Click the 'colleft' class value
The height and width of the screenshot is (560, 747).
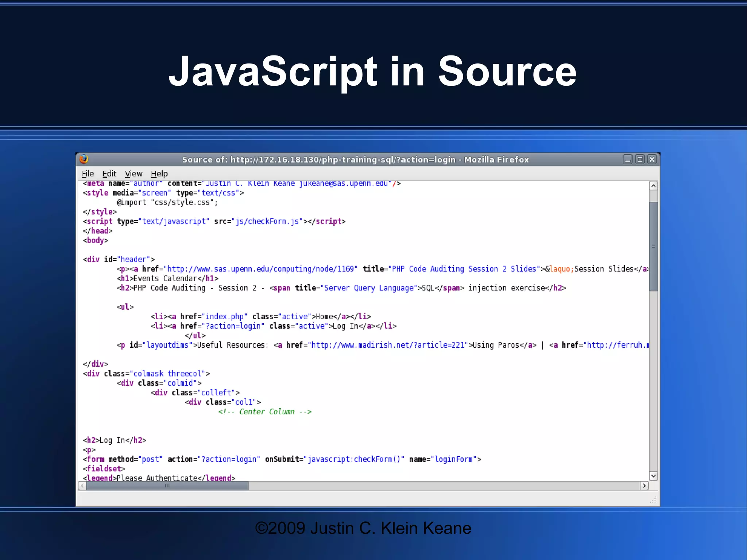click(x=216, y=393)
